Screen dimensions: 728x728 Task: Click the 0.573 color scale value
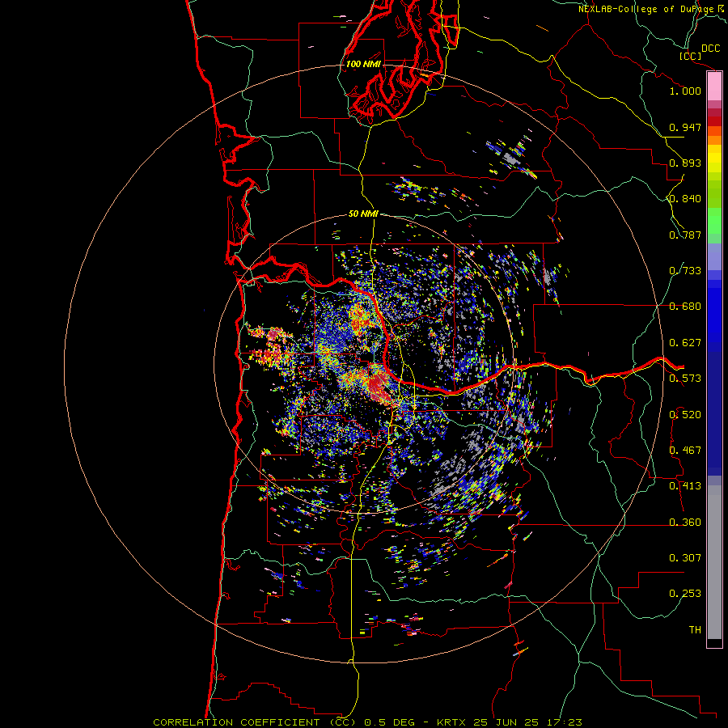tap(685, 379)
